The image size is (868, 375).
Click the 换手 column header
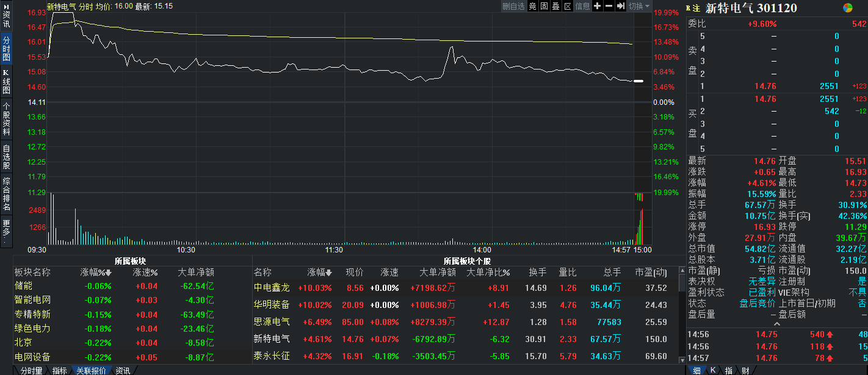pyautogui.click(x=537, y=272)
